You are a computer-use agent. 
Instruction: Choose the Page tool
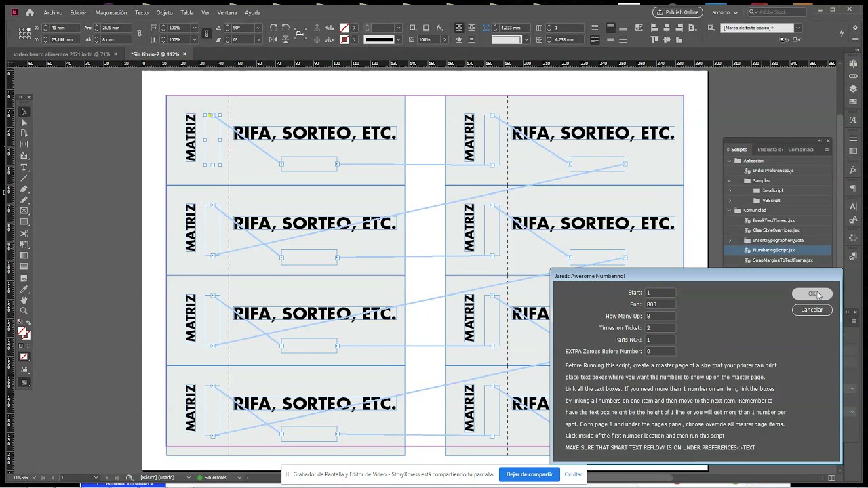[24, 134]
